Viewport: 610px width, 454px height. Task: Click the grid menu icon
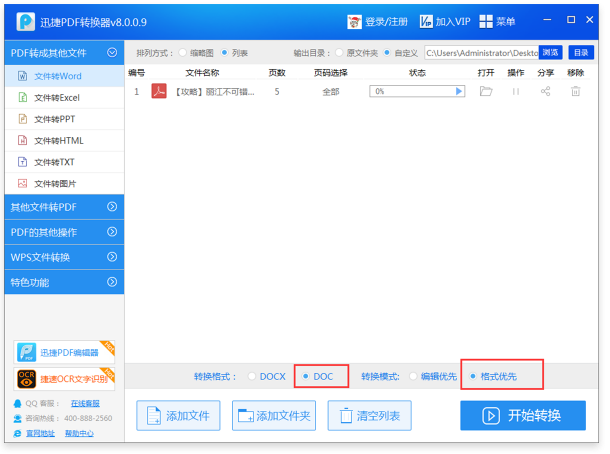tap(486, 22)
